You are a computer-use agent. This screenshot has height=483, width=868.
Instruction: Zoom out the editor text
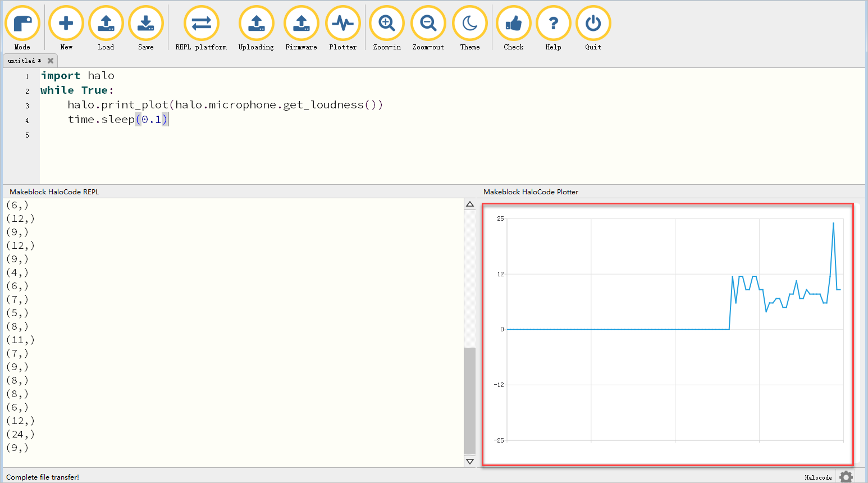pyautogui.click(x=428, y=24)
